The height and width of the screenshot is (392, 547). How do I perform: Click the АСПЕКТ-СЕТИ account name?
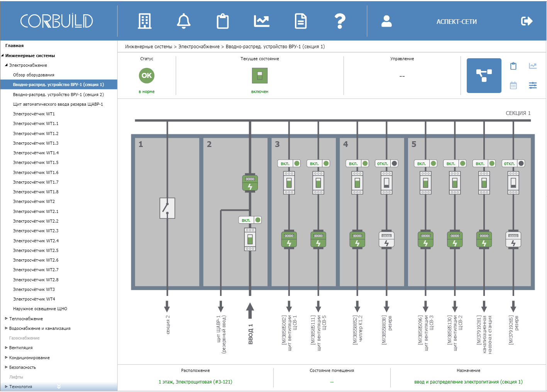457,22
